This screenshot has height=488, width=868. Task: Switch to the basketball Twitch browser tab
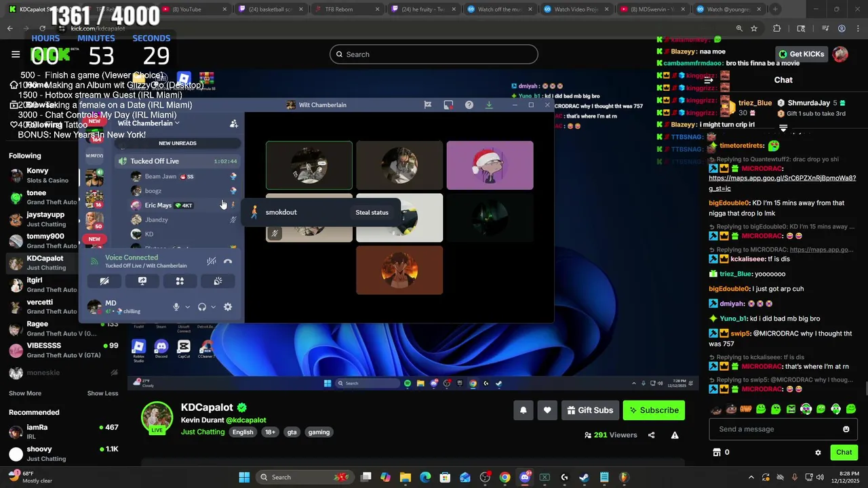pyautogui.click(x=270, y=9)
